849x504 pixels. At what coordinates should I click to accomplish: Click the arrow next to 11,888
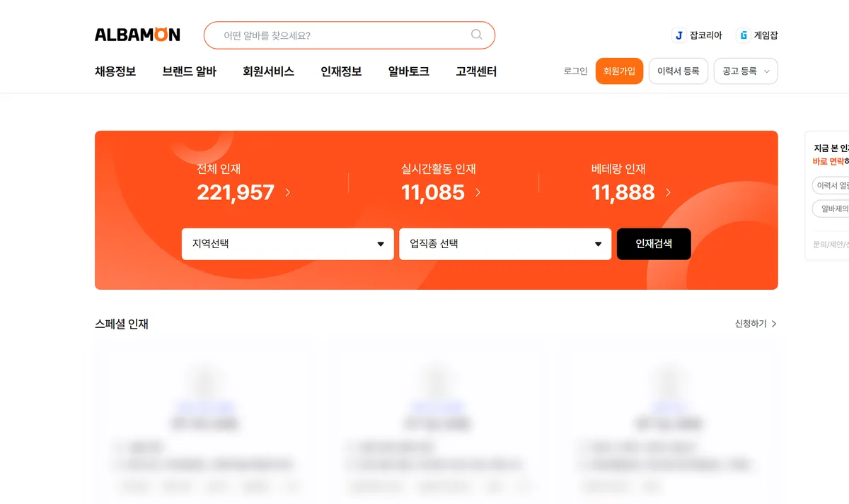[x=669, y=192]
